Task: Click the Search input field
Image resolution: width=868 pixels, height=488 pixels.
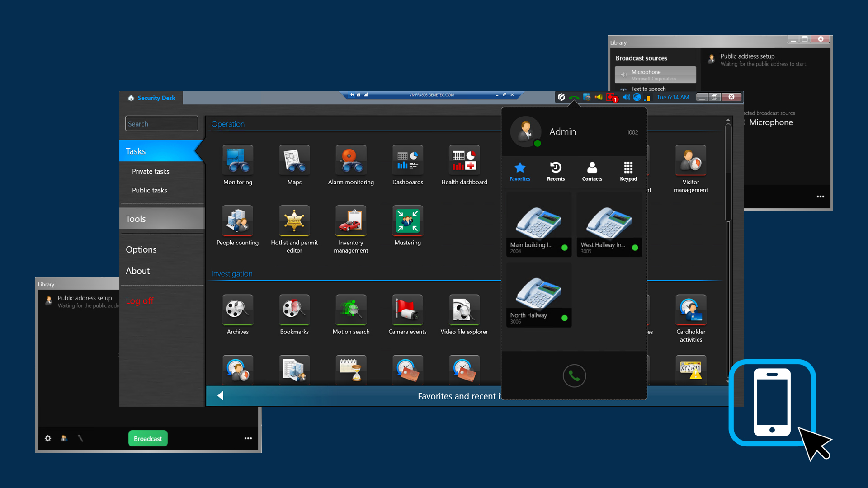Action: 161,124
